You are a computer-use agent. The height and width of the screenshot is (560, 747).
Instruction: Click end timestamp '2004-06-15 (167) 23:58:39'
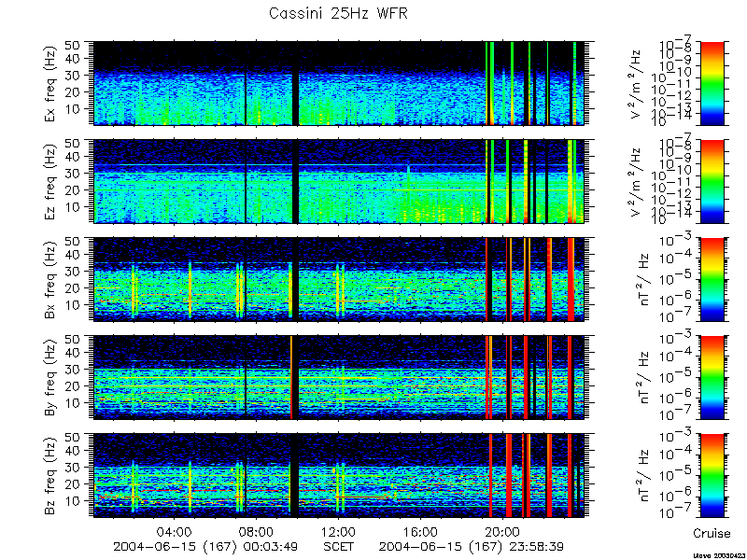[x=472, y=547]
